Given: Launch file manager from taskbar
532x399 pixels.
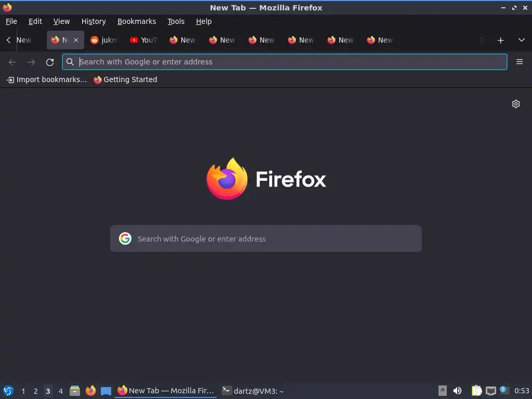Looking at the screenshot, I should [x=75, y=391].
